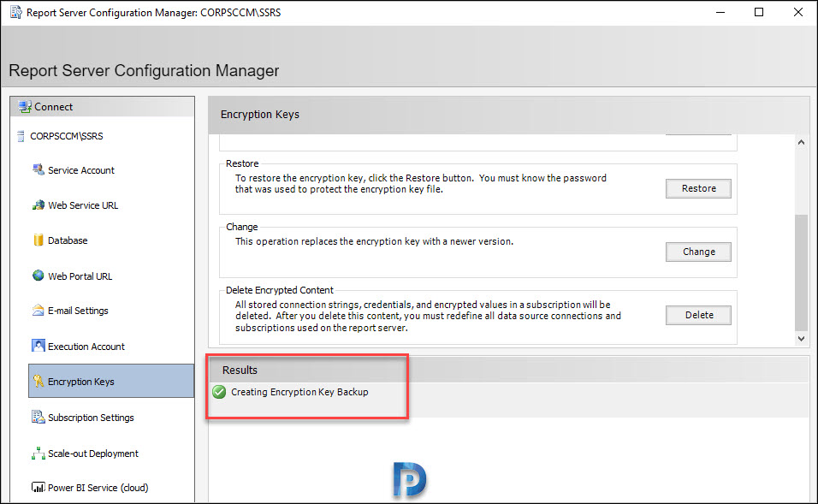Open the Database configuration page
The image size is (818, 504).
click(x=68, y=240)
